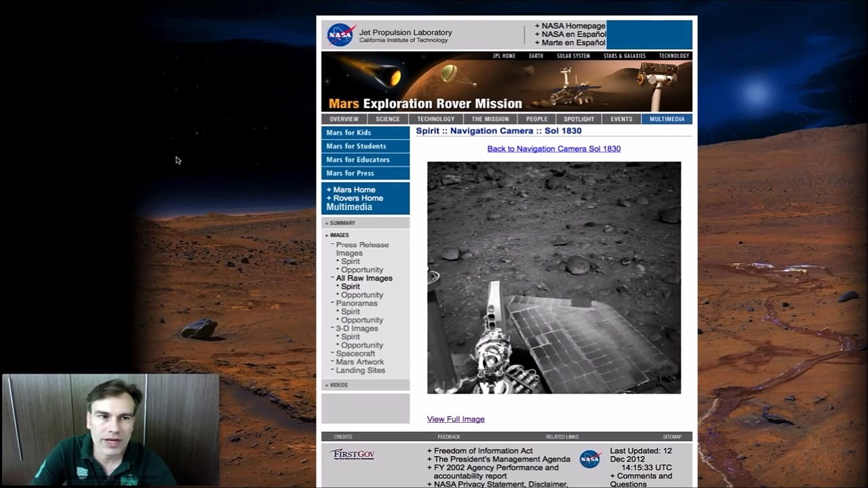
Task: Click the Mars Exploration Rover Mission banner
Action: tap(507, 86)
